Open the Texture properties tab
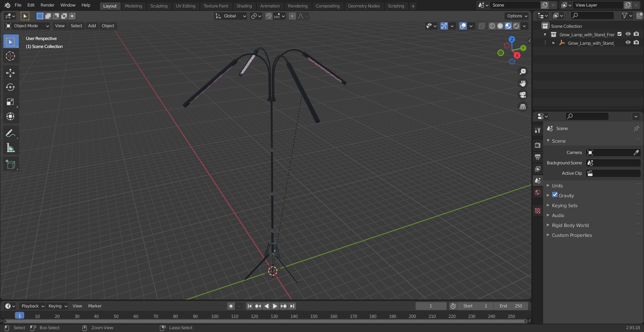This screenshot has height=332, width=644. click(x=537, y=211)
